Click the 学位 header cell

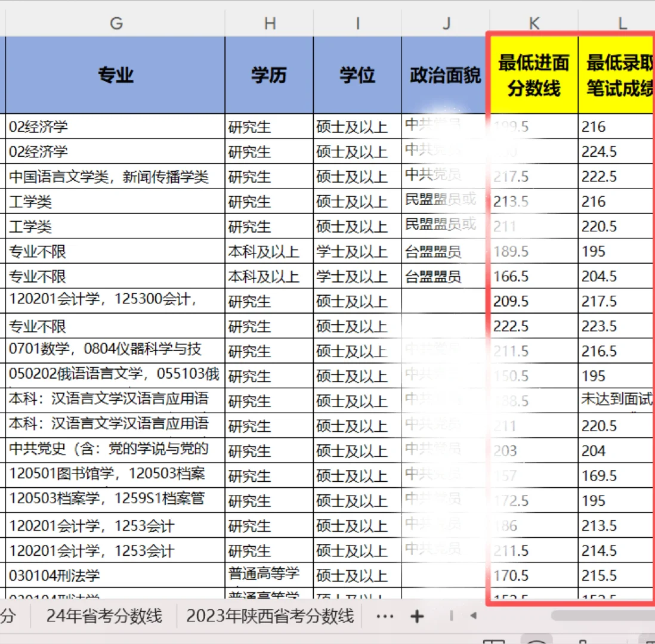tap(357, 75)
